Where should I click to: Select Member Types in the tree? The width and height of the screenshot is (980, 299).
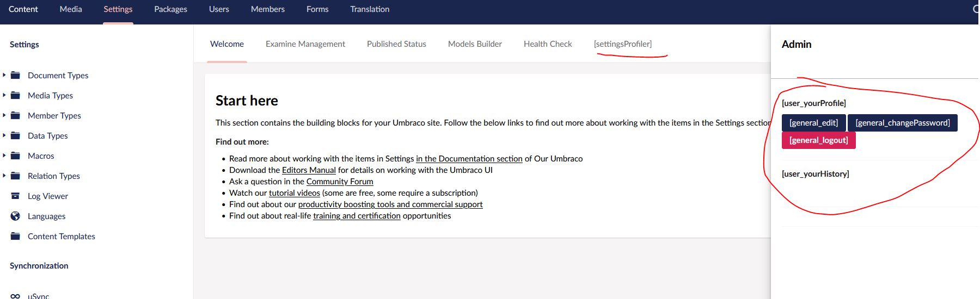54,116
